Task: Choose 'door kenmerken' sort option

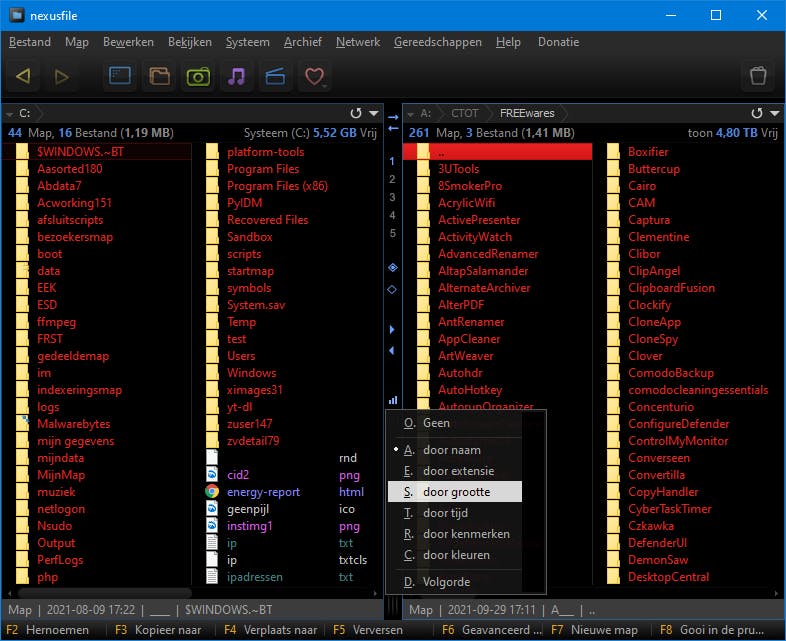Action: click(x=455, y=534)
